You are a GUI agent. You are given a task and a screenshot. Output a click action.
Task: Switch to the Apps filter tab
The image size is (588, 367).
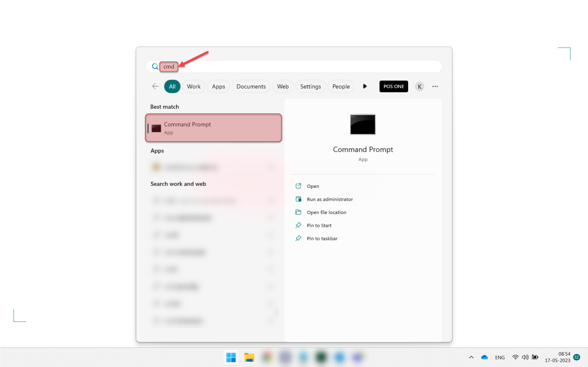click(218, 86)
